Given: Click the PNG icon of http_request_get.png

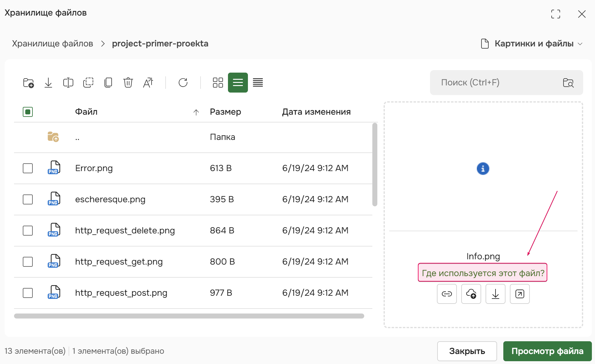Looking at the screenshot, I should point(54,261).
